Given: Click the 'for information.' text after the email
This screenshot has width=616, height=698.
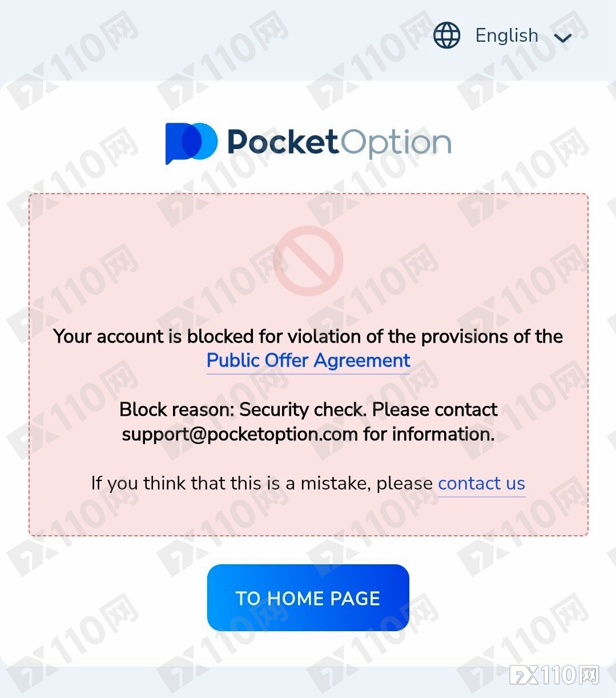Looking at the screenshot, I should (429, 434).
